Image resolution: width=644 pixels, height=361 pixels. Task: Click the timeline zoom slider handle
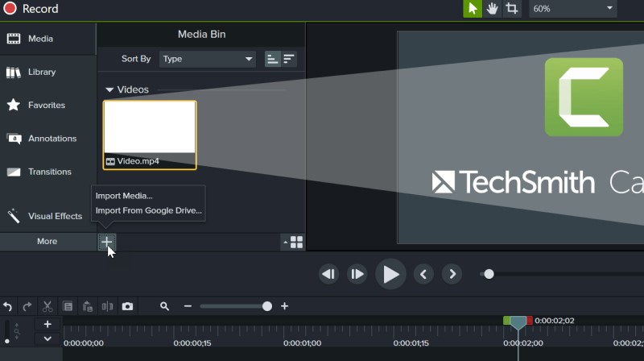click(x=267, y=306)
